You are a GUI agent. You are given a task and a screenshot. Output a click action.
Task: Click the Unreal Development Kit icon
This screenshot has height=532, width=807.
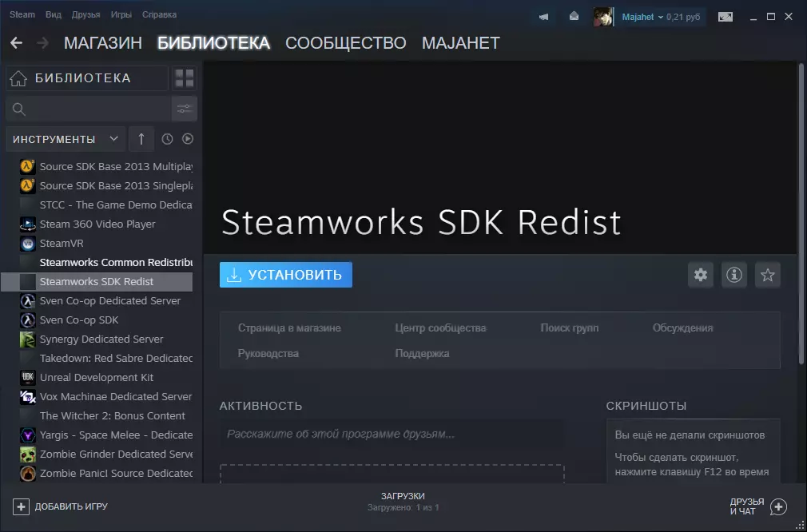coord(28,378)
